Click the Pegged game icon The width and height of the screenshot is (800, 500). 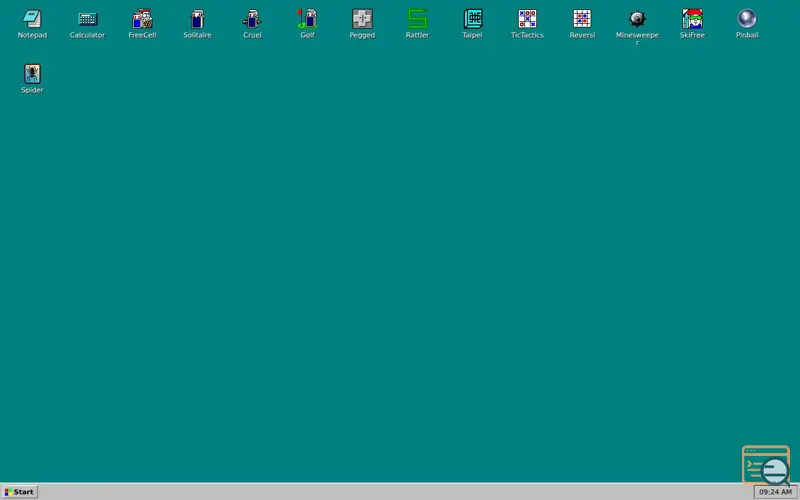click(x=362, y=19)
